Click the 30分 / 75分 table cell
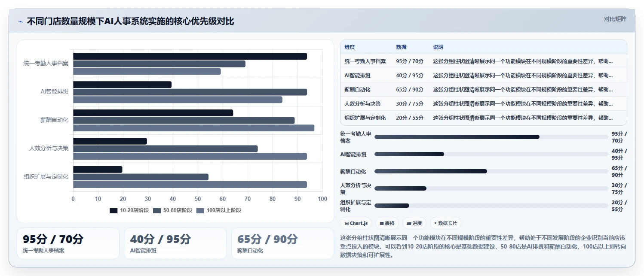 pos(410,104)
